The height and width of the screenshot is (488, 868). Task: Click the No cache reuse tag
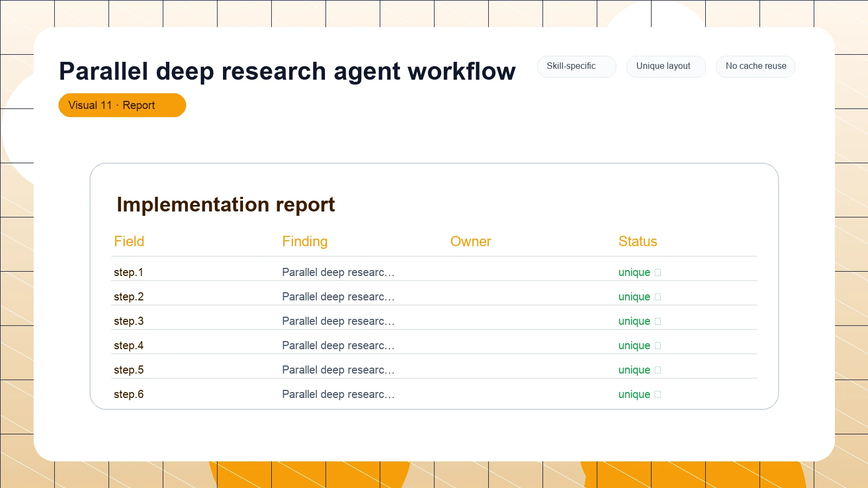pyautogui.click(x=755, y=66)
